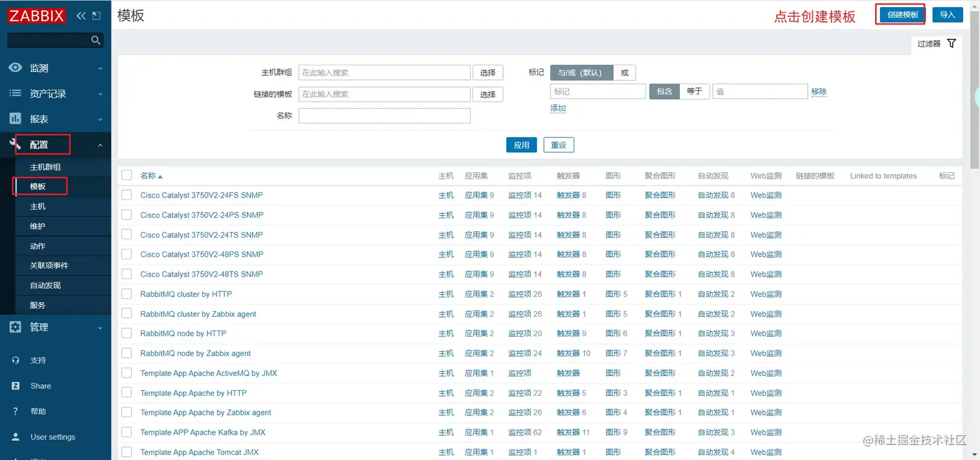Click the sidebar search magnifier icon

[96, 40]
